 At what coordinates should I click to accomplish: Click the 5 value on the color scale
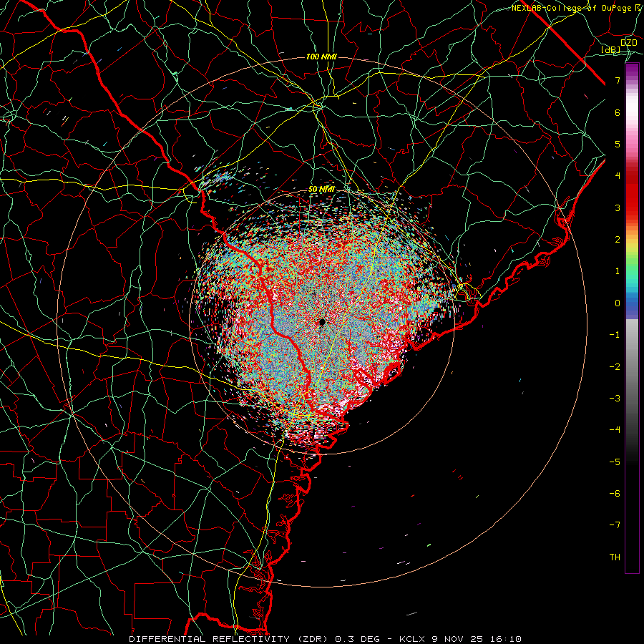pyautogui.click(x=618, y=144)
